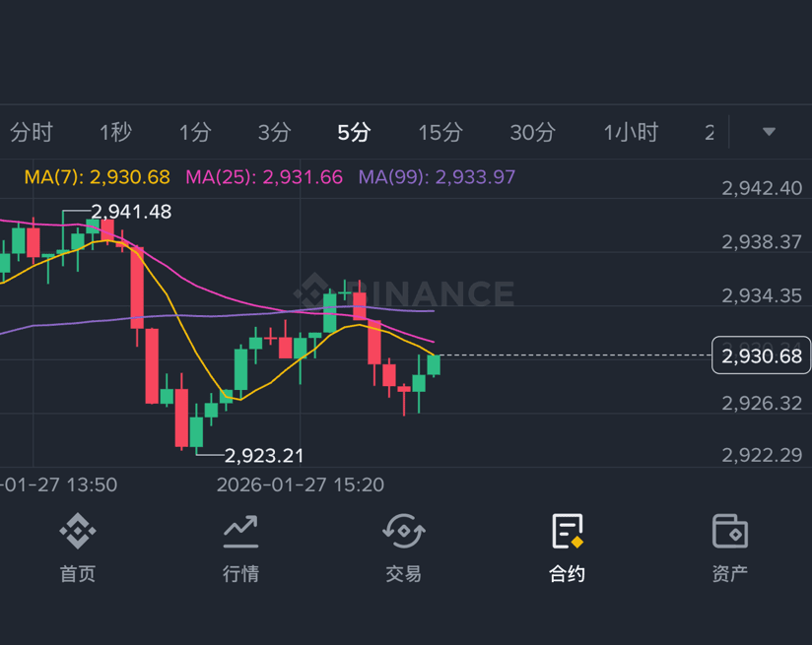Switch chart to 15分 interval

pyautogui.click(x=440, y=133)
